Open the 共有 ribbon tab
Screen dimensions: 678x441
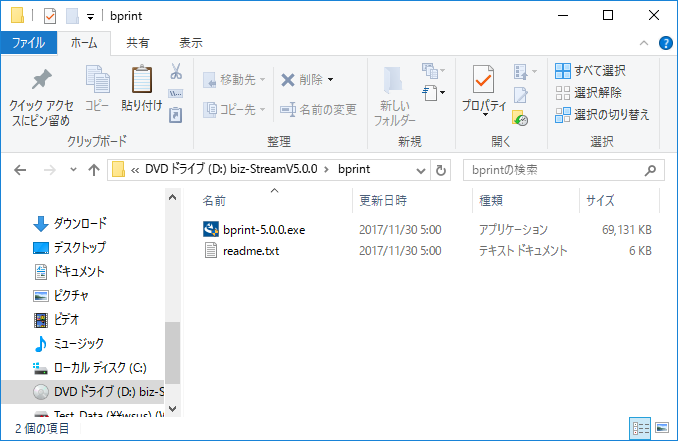(138, 43)
